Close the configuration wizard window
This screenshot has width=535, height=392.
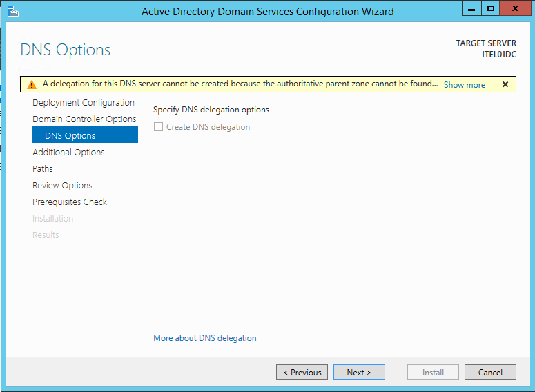[515, 9]
